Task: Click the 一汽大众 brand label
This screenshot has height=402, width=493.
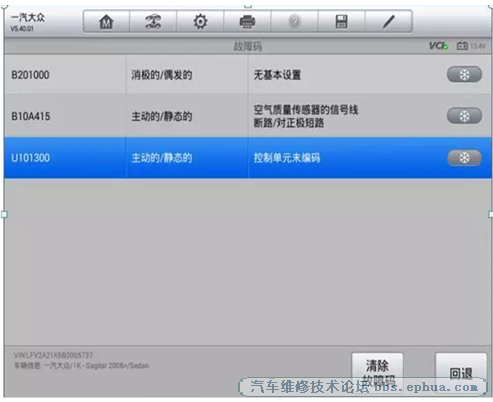Action: coord(28,17)
